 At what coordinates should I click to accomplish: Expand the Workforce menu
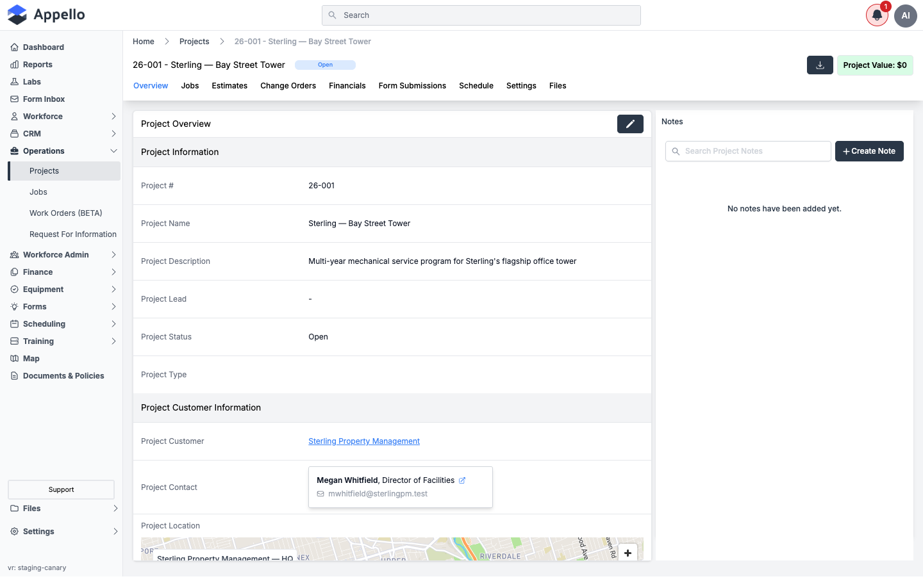click(64, 117)
